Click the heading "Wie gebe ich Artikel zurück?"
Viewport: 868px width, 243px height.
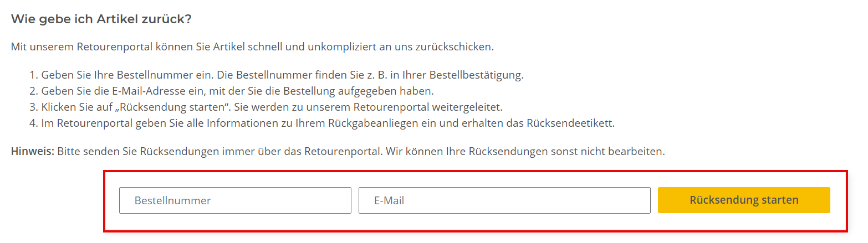101,19
